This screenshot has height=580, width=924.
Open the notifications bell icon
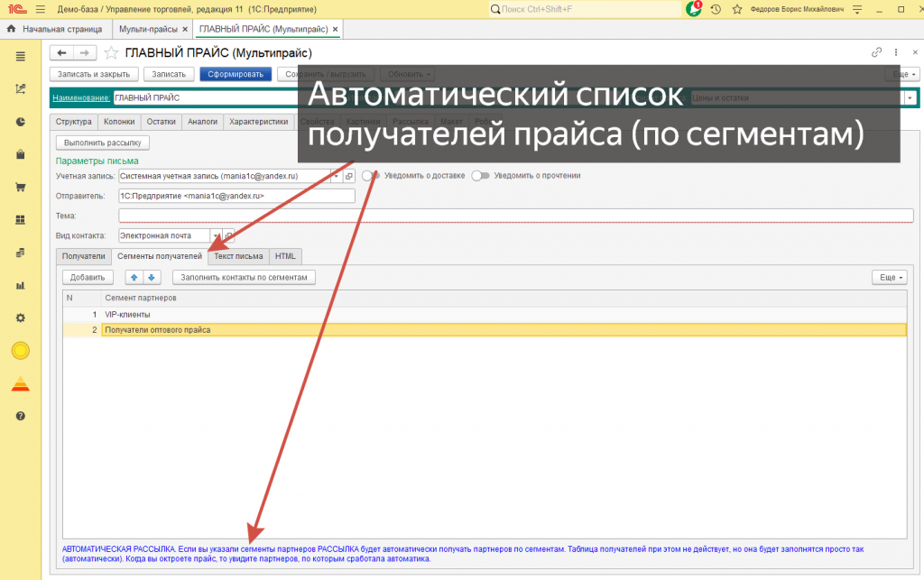[x=694, y=9]
